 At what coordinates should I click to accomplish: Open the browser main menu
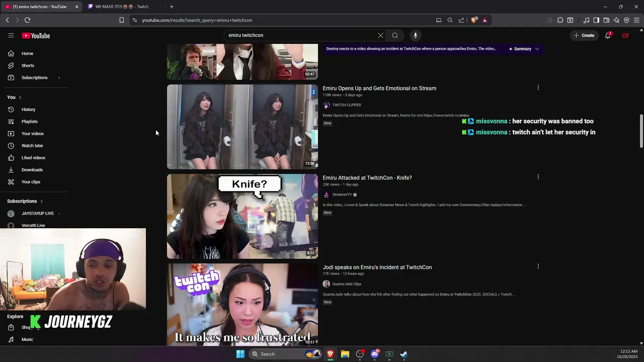[636, 20]
